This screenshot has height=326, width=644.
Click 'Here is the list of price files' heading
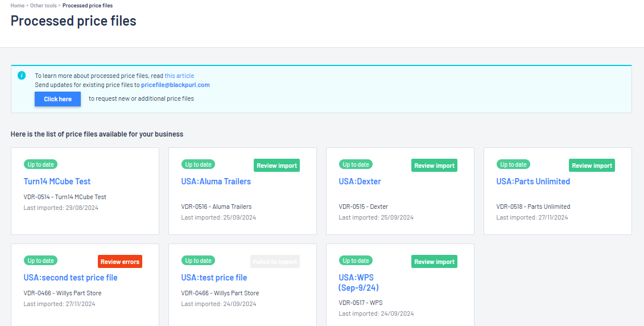click(97, 134)
